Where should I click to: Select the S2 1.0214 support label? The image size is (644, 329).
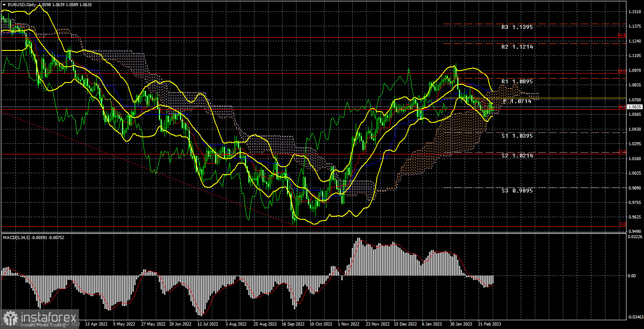tap(518, 156)
